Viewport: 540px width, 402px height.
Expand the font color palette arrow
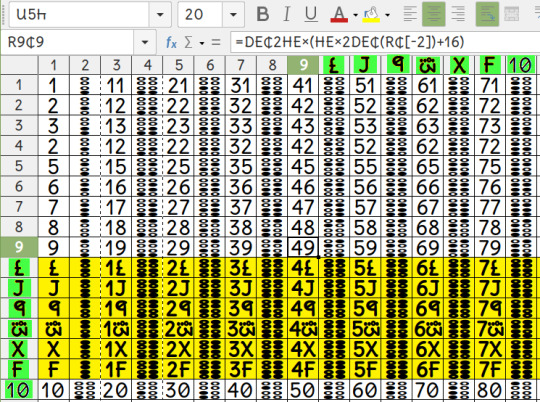coord(355,15)
